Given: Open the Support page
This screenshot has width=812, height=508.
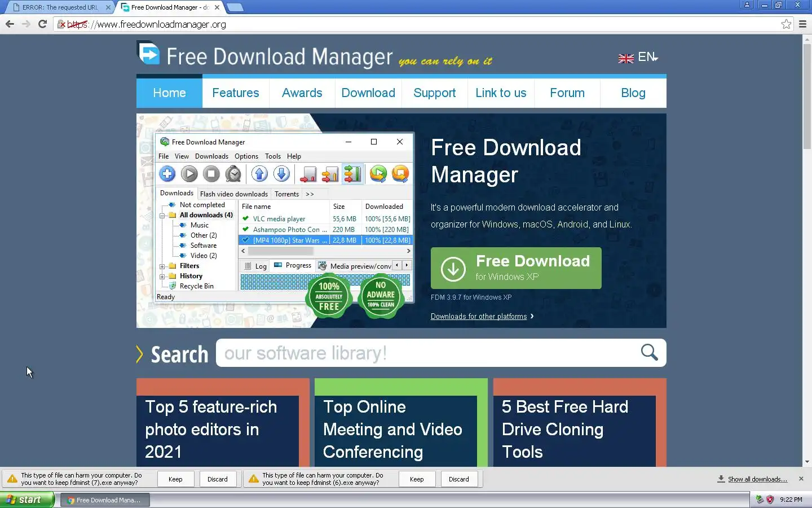Looking at the screenshot, I should click(435, 93).
